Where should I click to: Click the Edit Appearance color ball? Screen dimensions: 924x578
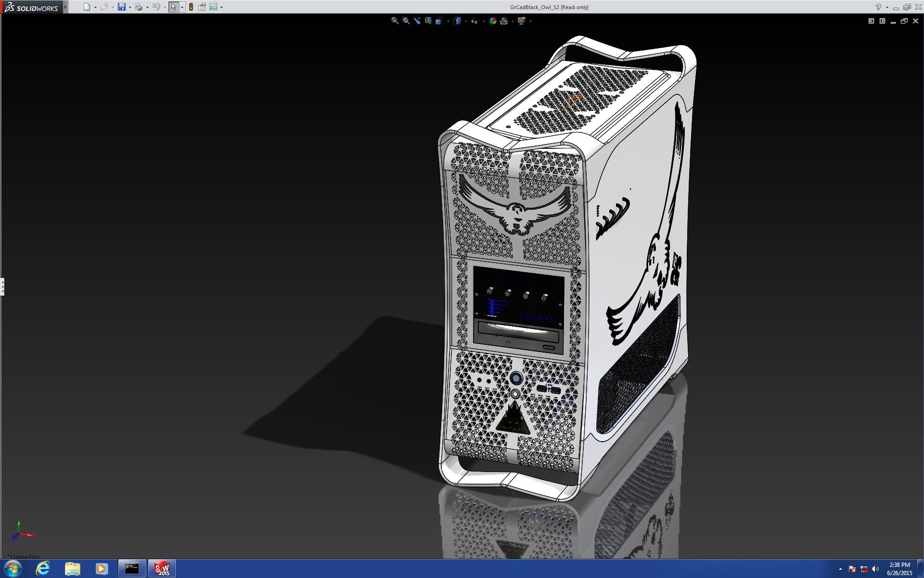pyautogui.click(x=492, y=21)
